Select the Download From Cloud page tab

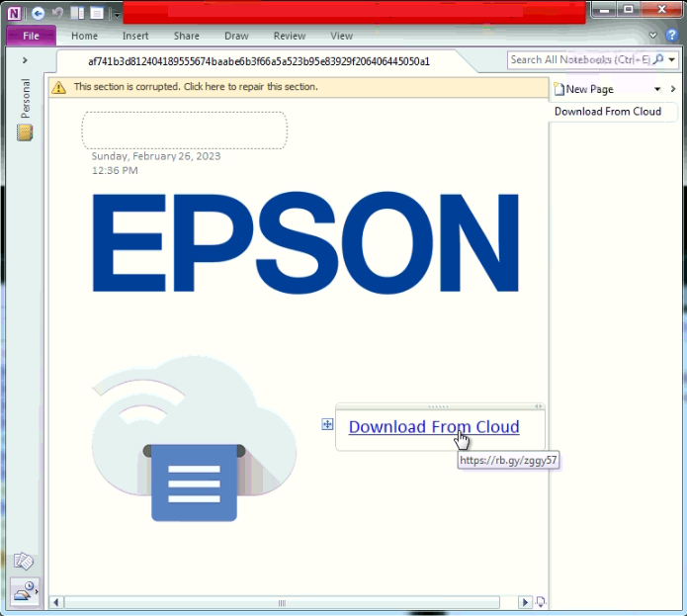click(608, 112)
